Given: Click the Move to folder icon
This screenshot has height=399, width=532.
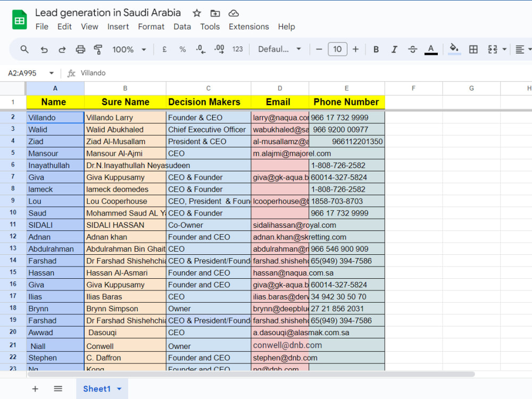Looking at the screenshot, I should click(x=215, y=13).
